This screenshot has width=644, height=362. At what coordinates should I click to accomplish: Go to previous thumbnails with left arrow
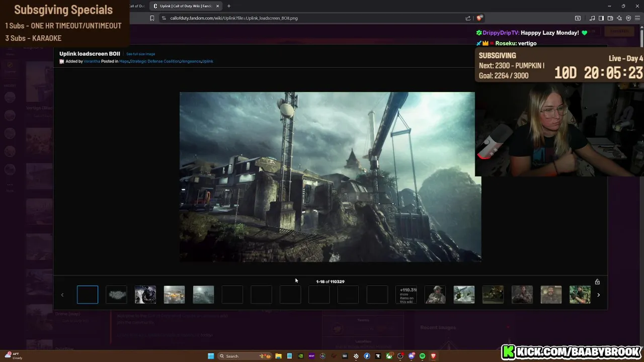tap(62, 295)
